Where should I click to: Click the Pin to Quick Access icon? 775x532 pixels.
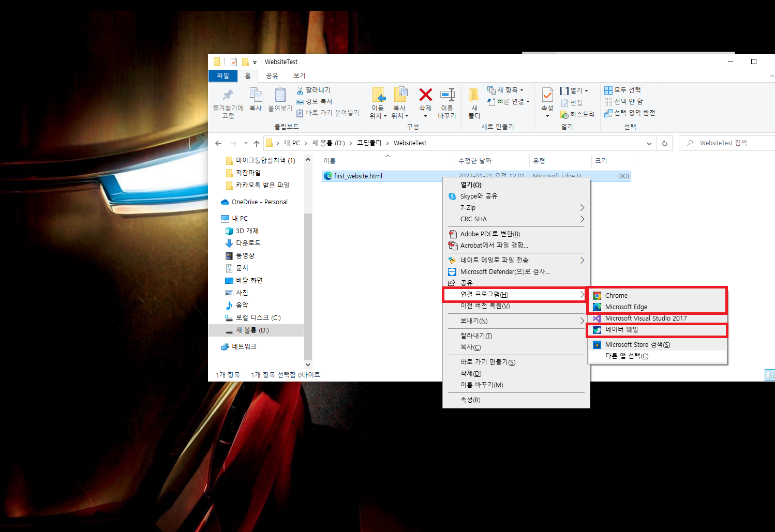[x=228, y=95]
